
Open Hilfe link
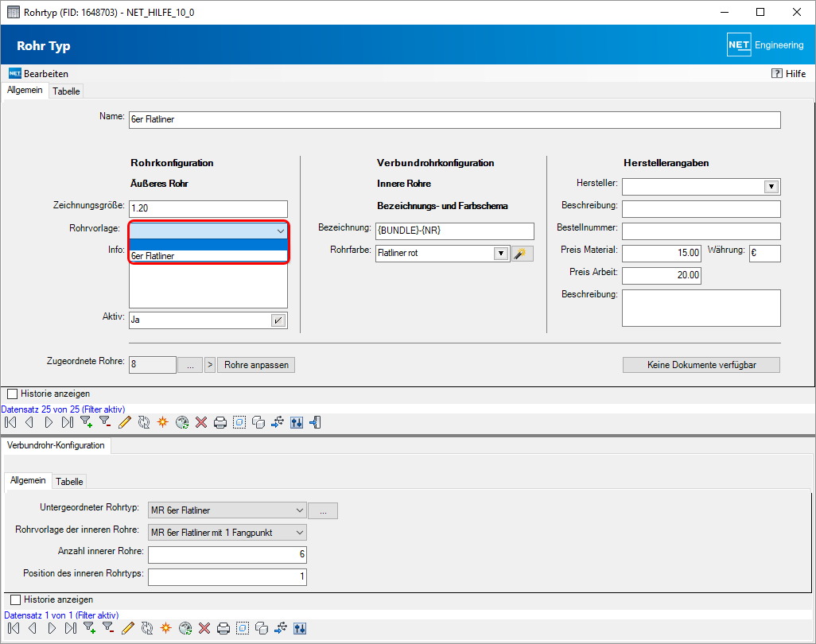788,74
